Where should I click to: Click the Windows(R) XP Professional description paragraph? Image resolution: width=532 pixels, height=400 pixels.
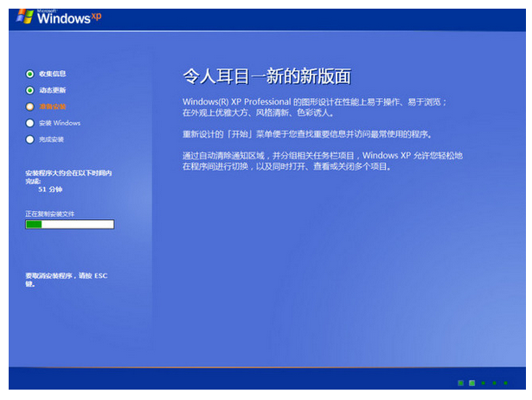click(315, 107)
